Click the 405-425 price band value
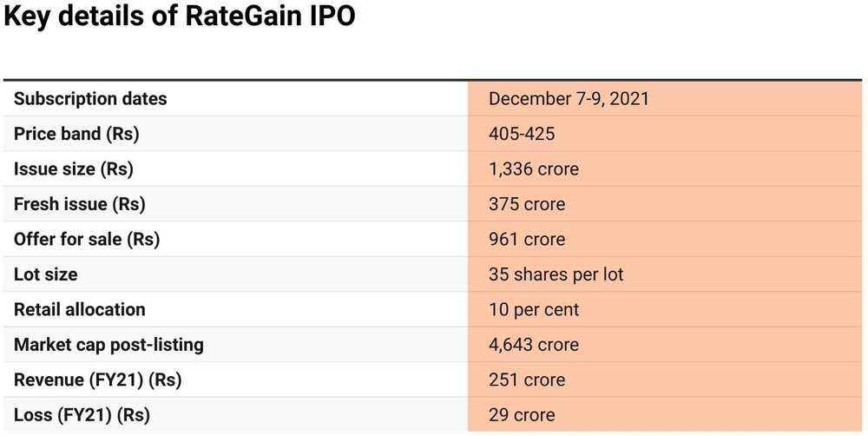This screenshot has height=436, width=868. point(522,135)
